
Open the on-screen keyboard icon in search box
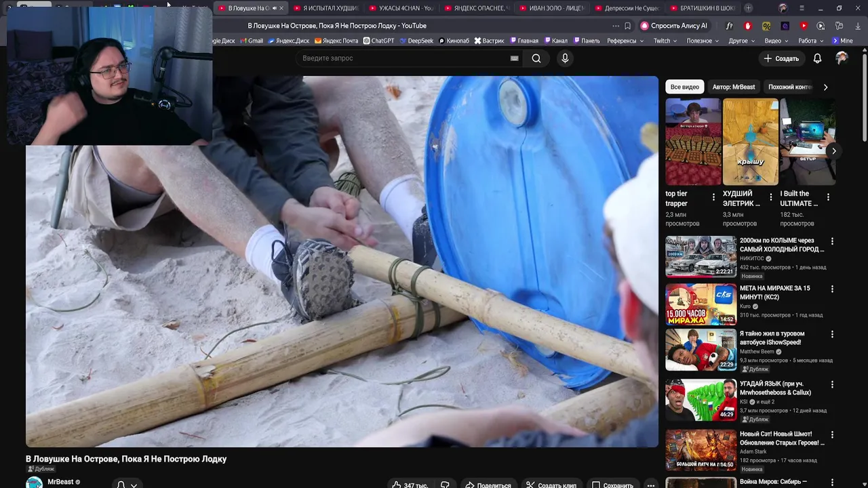coord(514,58)
